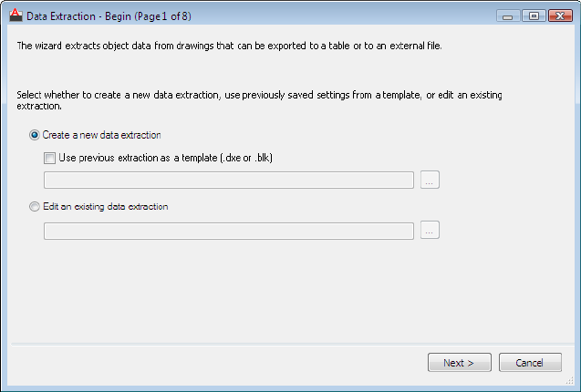
Task: Enable the Use previous extraction as template checkbox
Action: [x=49, y=158]
